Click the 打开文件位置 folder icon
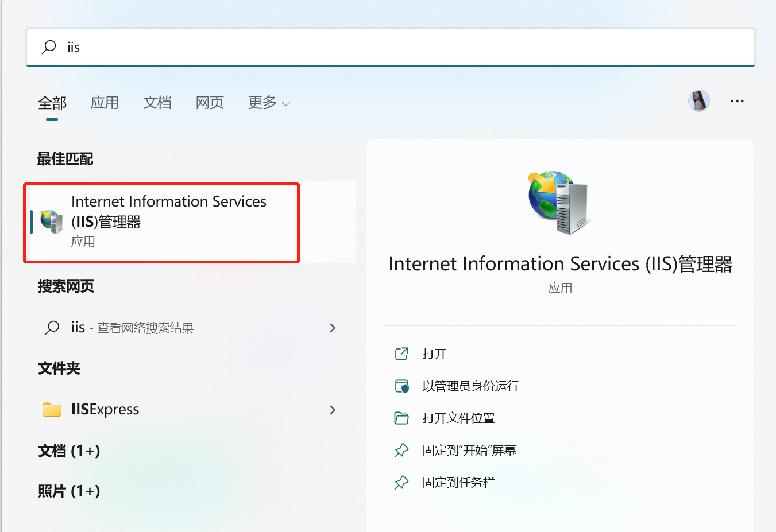This screenshot has width=776, height=532. point(401,418)
